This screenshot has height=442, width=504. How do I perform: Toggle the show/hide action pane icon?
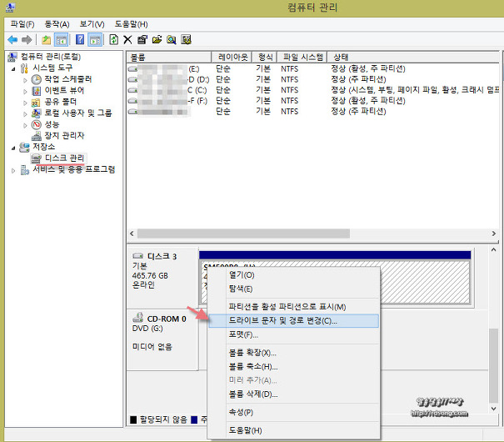tap(97, 39)
